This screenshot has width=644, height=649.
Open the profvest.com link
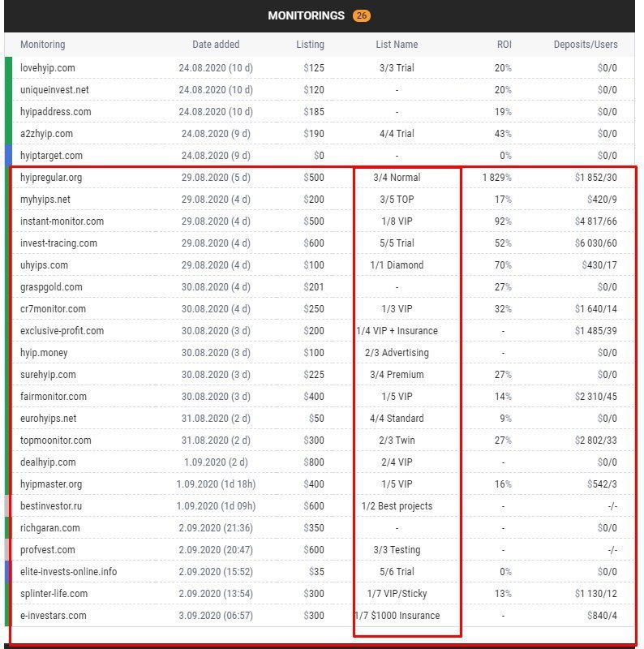pyautogui.click(x=48, y=550)
